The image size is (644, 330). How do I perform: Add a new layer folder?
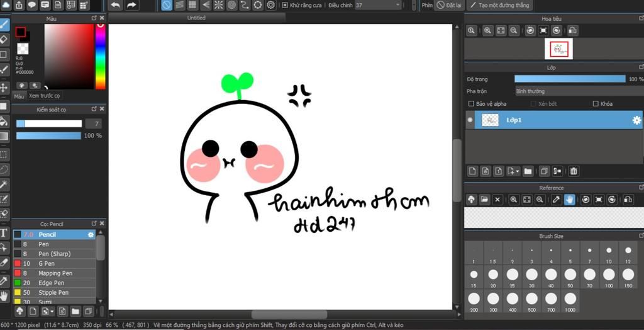(x=528, y=171)
